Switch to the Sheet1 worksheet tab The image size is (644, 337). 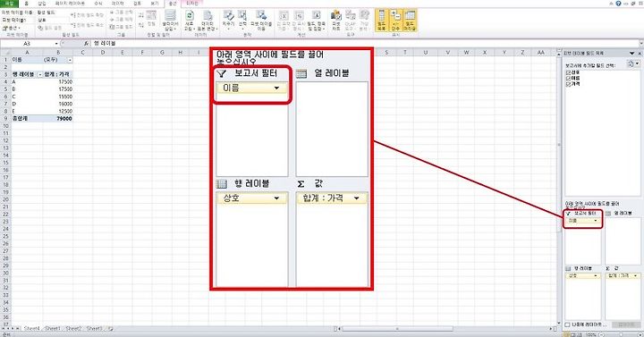(x=53, y=328)
